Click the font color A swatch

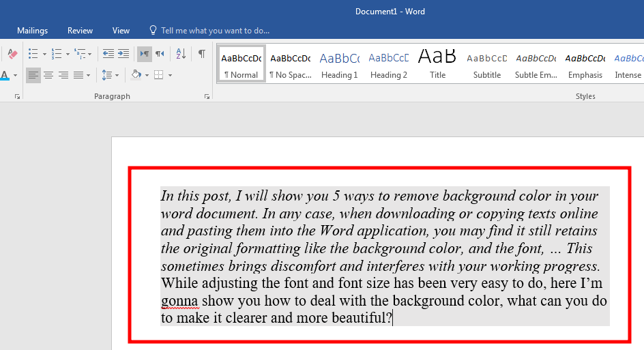tap(5, 75)
